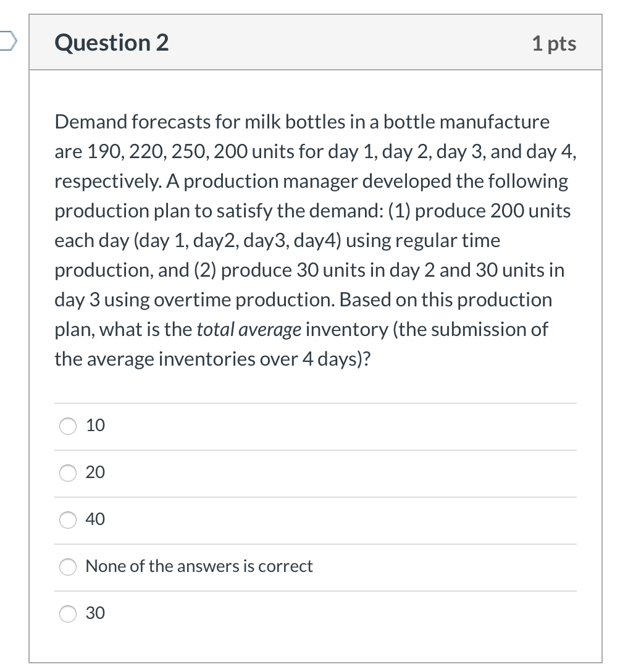Select the radio button for answer 10

point(68,426)
